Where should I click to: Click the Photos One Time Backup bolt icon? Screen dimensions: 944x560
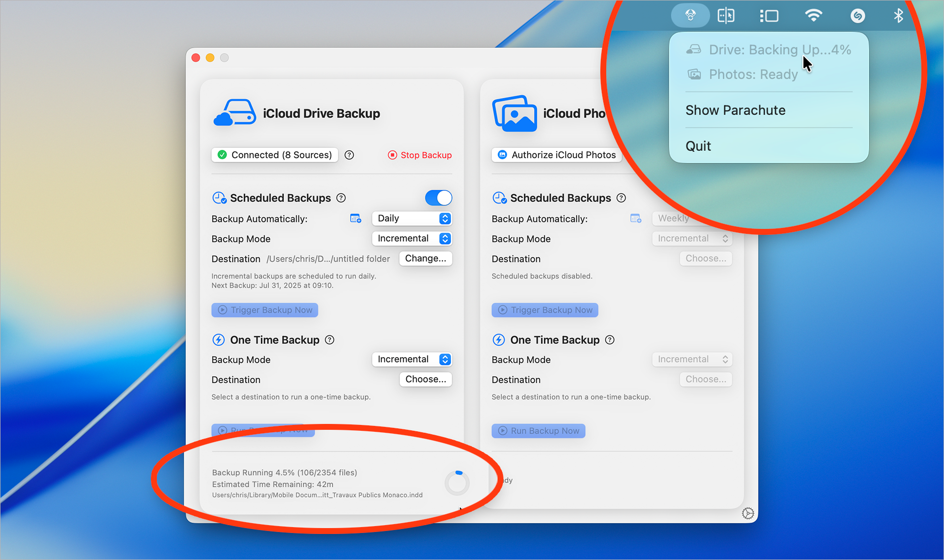(499, 340)
